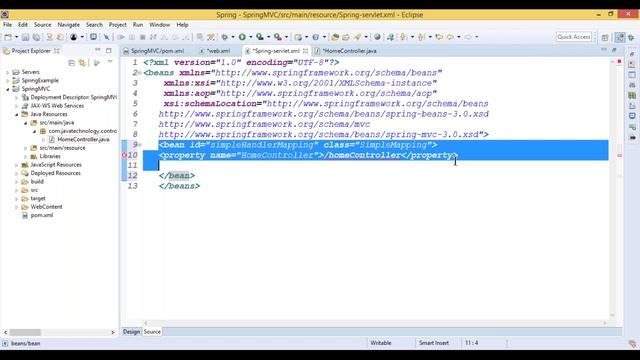Click the Quick Access search field

click(x=574, y=37)
